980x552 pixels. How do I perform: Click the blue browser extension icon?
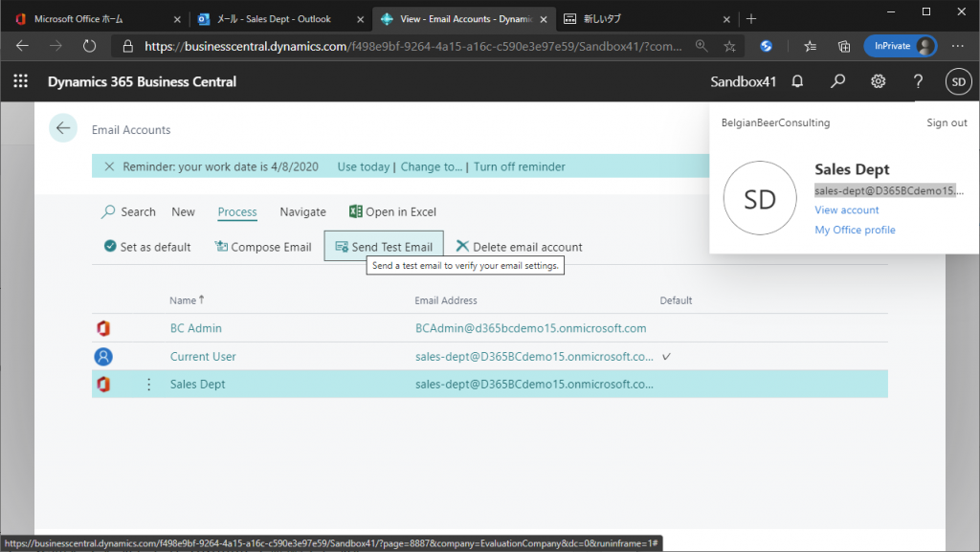(x=767, y=46)
